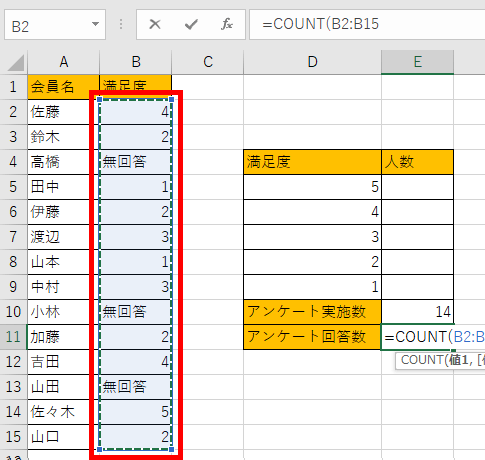Click summary table cell with value 1

(x=312, y=287)
